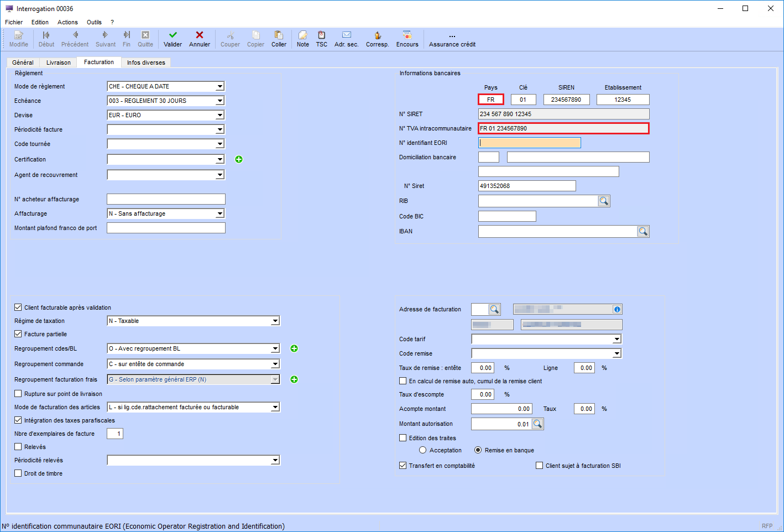
Task: Open Affacturage dropdown
Action: point(220,213)
